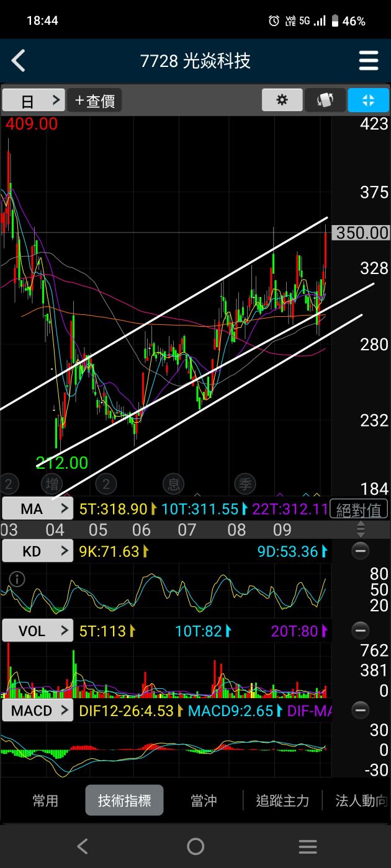Tap the 7728 光焱科技 title
Screen dimensions: 391x868
[x=195, y=61]
